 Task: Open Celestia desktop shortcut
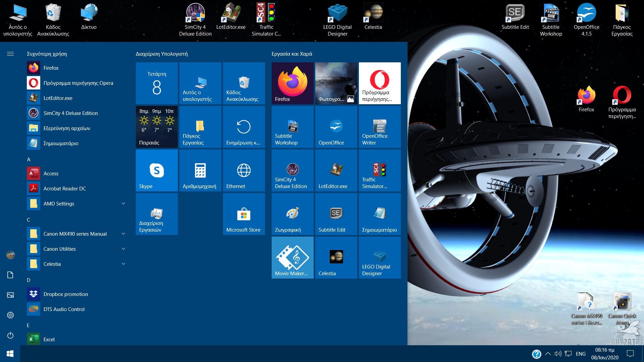pos(373,17)
